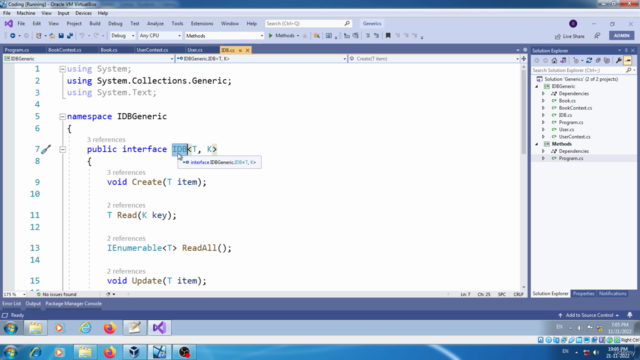Open the IDBGeneric.IDB<T, K> type dropdown

pos(261,59)
